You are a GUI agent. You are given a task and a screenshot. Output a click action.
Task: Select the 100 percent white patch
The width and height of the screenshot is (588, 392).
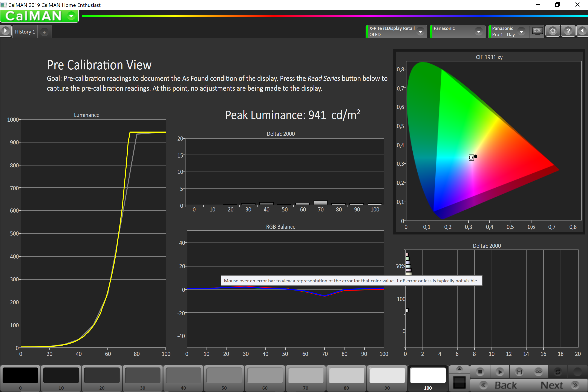tap(428, 378)
